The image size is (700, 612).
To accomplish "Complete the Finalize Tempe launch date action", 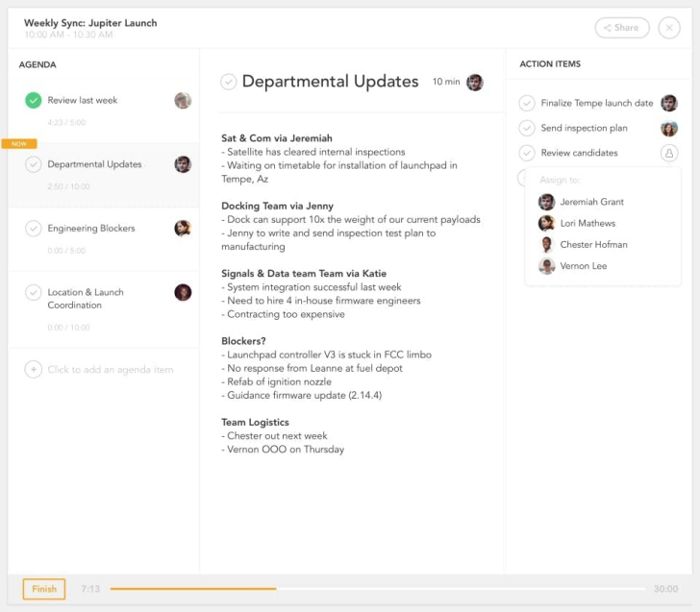I will (x=527, y=103).
